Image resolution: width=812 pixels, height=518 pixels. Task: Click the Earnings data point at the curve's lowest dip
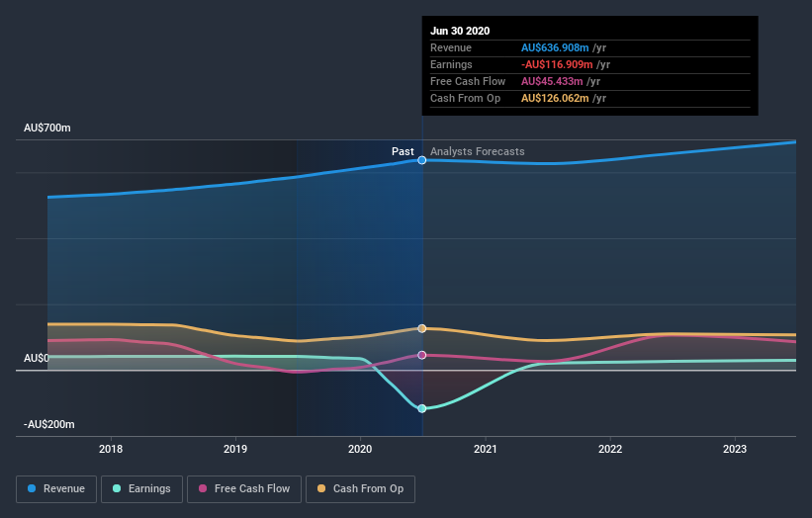(422, 408)
